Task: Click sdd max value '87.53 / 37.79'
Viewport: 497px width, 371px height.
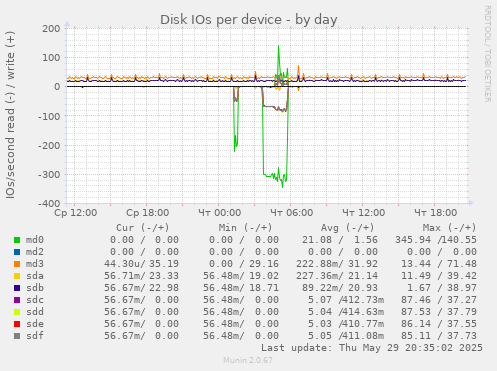Action: tap(439, 312)
